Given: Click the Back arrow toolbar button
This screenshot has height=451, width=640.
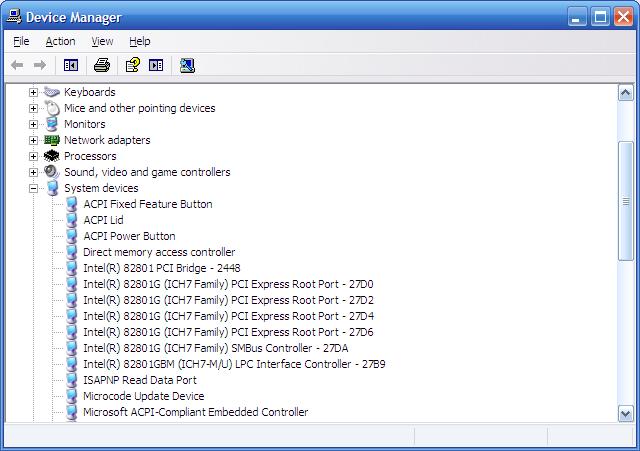Looking at the screenshot, I should (17, 65).
